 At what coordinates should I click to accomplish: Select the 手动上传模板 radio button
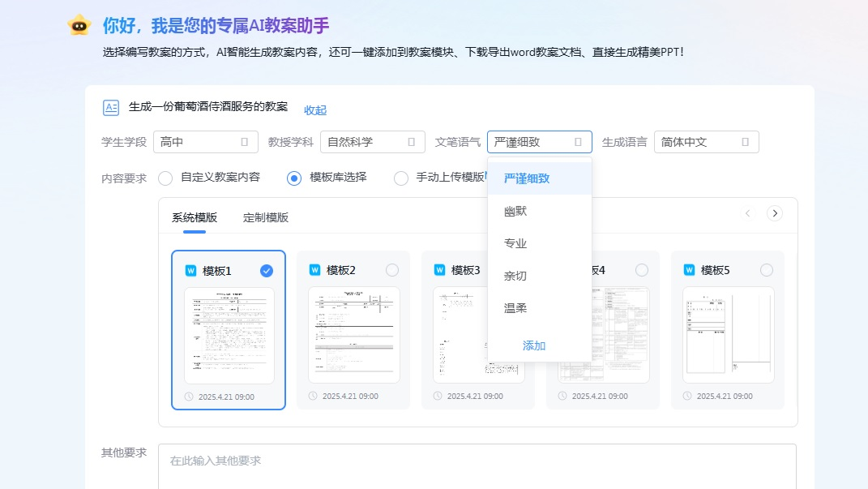[400, 178]
